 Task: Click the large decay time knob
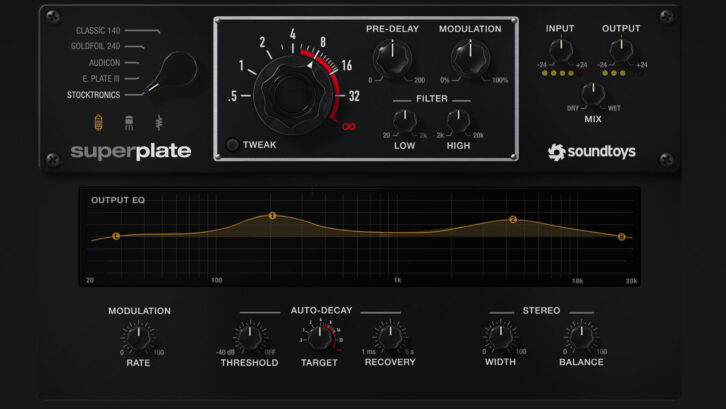point(293,94)
